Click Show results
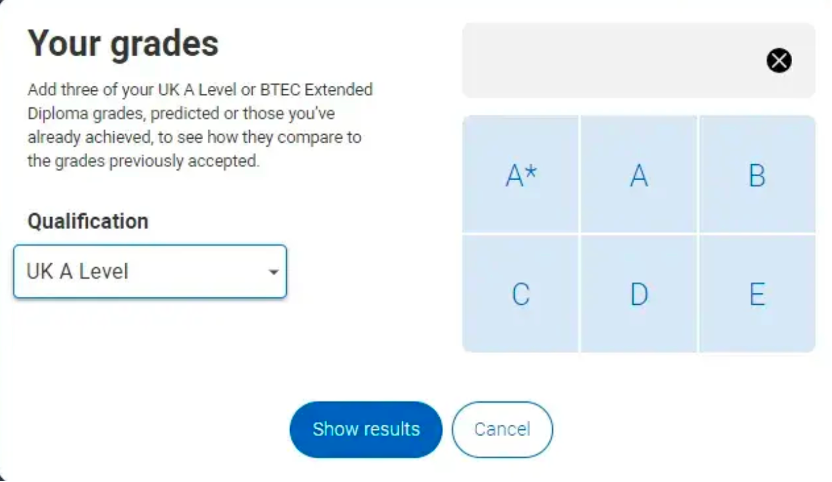The height and width of the screenshot is (482, 832). tap(366, 429)
